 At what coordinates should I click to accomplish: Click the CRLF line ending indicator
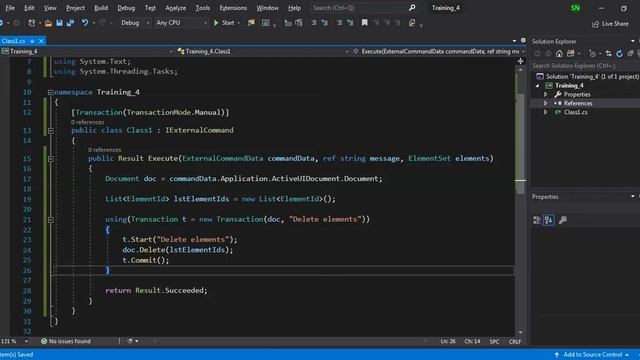(x=515, y=341)
